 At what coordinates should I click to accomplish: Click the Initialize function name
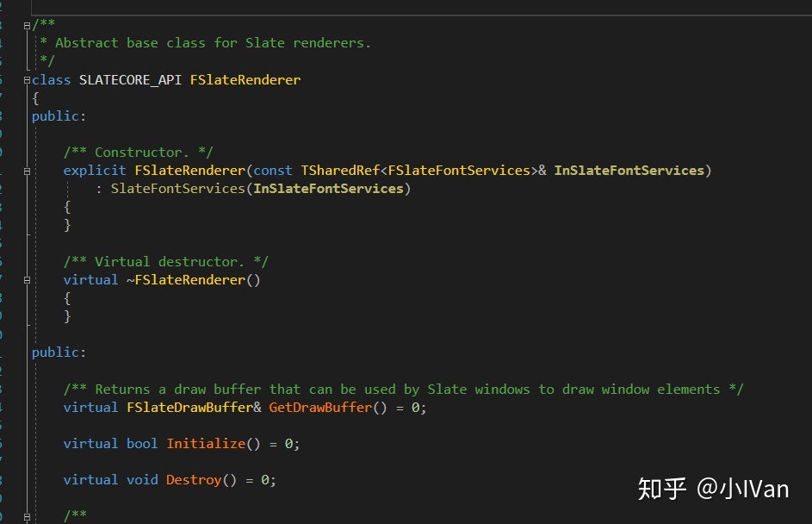(x=206, y=444)
